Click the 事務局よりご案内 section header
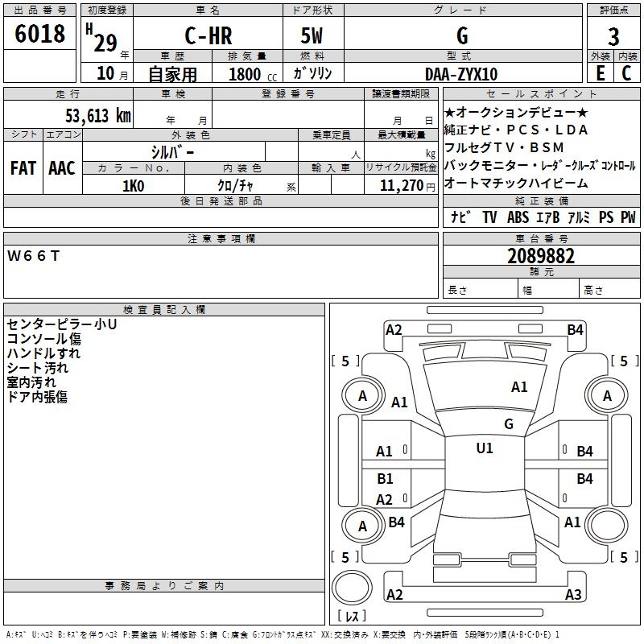Viewport: 644px width, 644px height. click(x=164, y=586)
